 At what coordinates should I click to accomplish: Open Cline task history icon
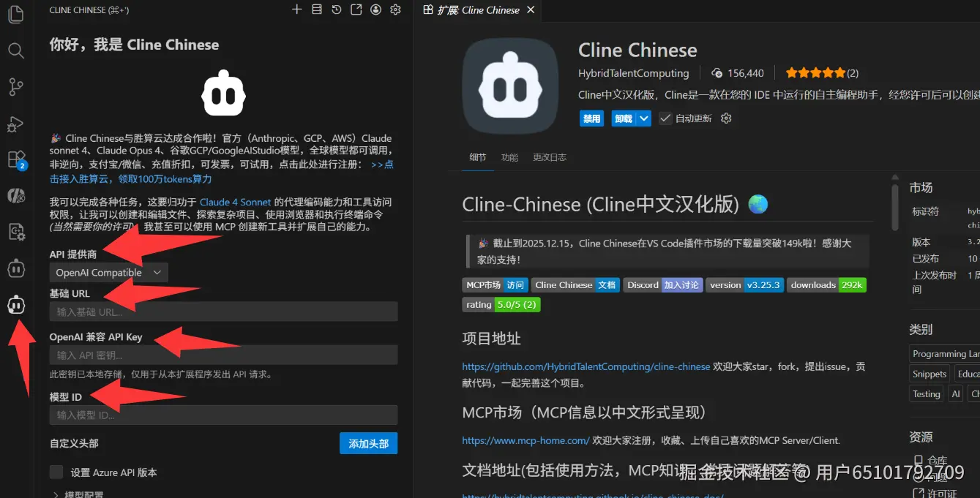pos(336,10)
